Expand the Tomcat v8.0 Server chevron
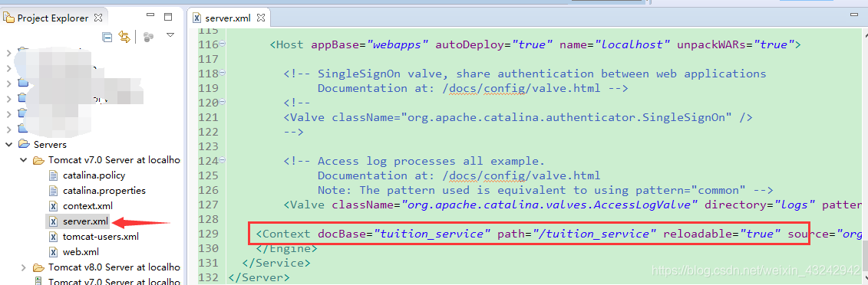The height and width of the screenshot is (285, 868). click(23, 267)
